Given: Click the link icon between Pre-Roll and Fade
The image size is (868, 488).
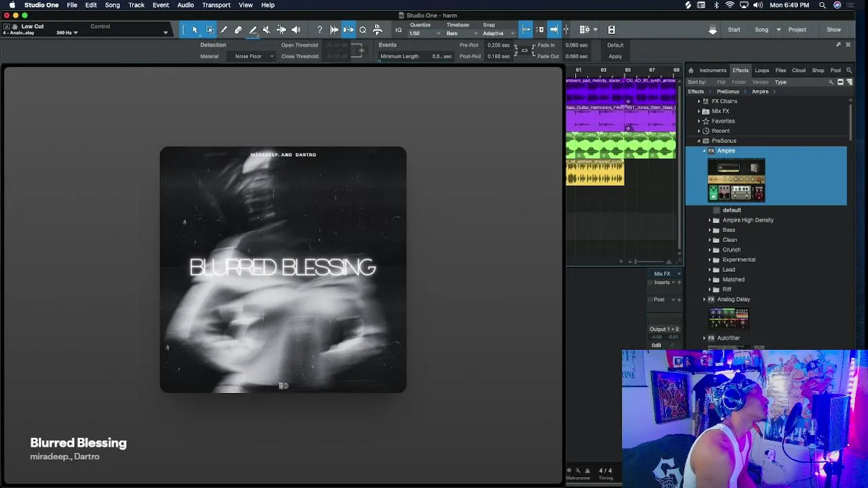Looking at the screenshot, I should pos(524,50).
